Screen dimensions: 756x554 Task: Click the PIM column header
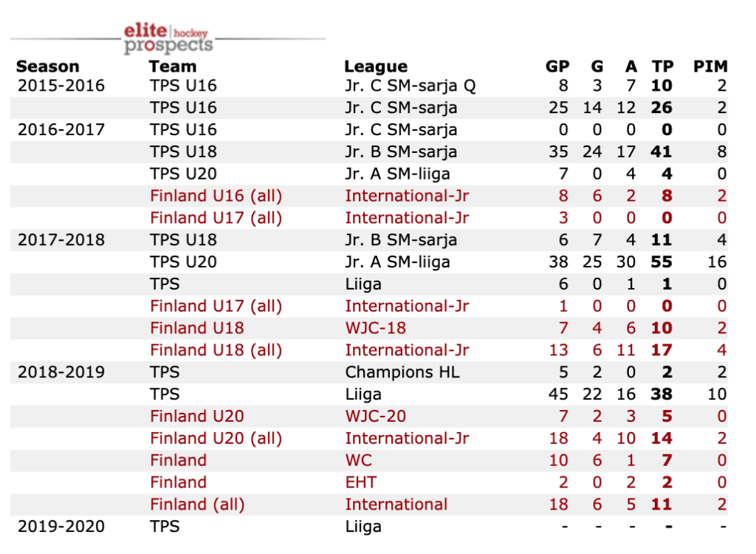(x=710, y=66)
